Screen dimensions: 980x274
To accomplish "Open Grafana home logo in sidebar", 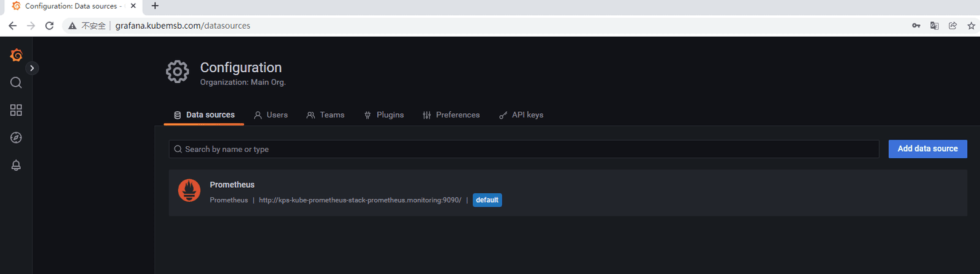I will coord(17,55).
